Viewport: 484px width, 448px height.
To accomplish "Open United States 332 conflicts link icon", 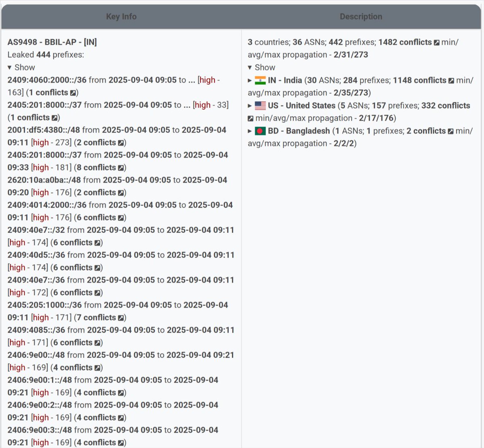I will point(250,119).
